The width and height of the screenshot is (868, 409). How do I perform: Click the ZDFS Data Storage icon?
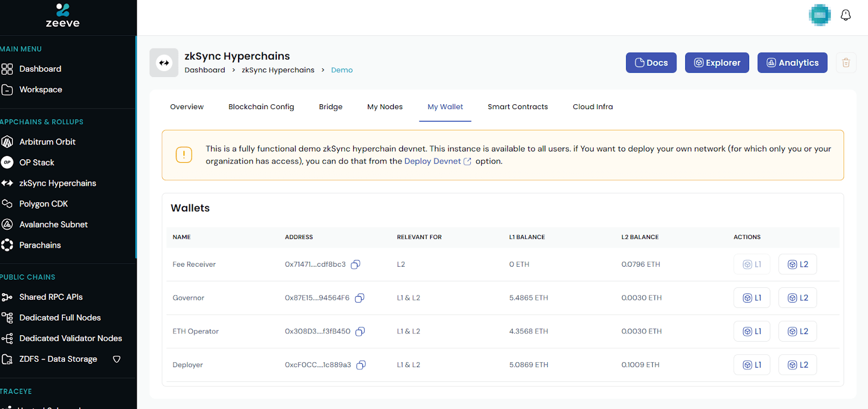coord(7,359)
